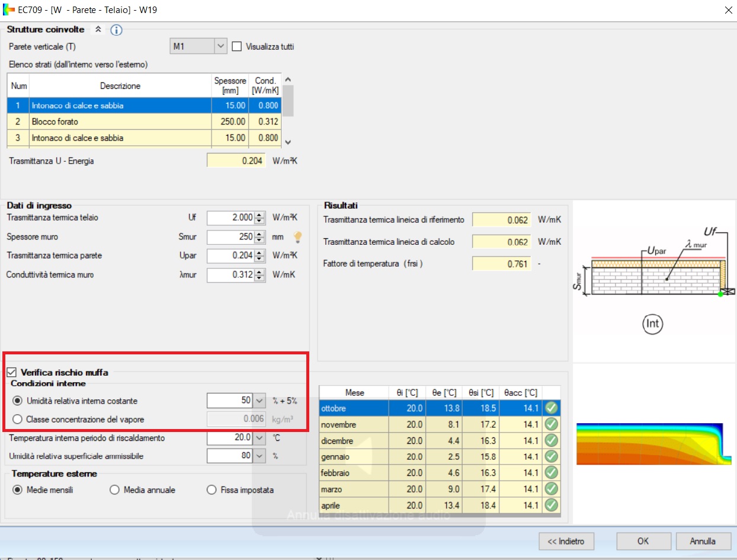Click the green checkmark for ottobre row
This screenshot has width=737, height=560.
tap(552, 408)
